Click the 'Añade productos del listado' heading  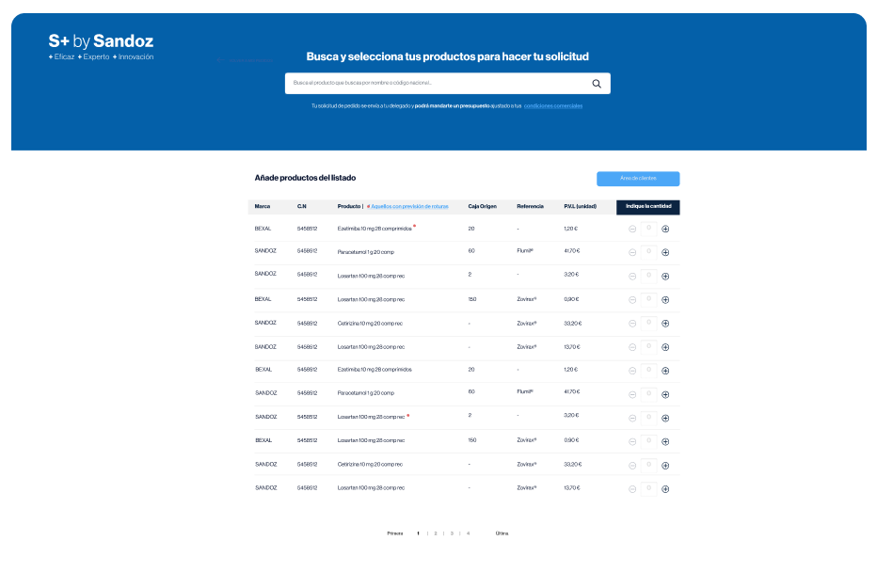(x=305, y=178)
